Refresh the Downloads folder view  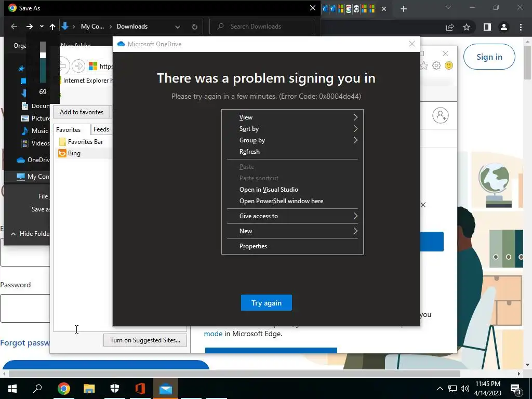tap(194, 26)
